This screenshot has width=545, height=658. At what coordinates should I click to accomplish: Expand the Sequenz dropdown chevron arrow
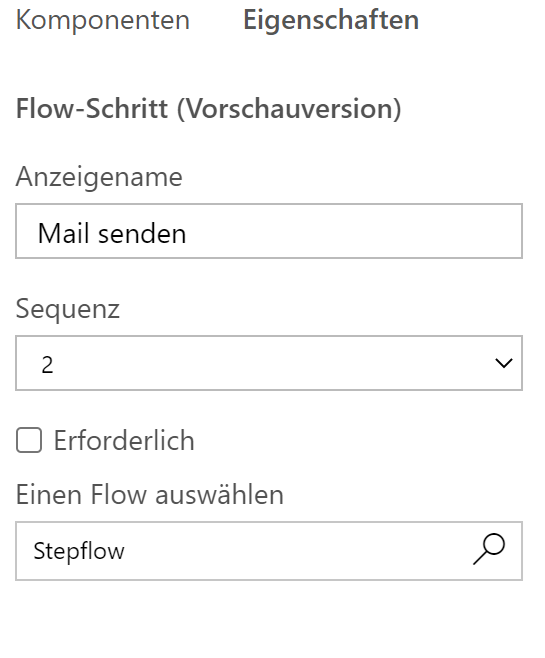click(x=503, y=363)
